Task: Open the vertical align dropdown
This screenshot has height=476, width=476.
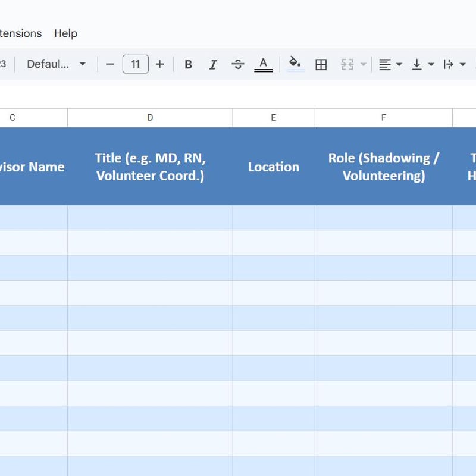Action: [422, 64]
